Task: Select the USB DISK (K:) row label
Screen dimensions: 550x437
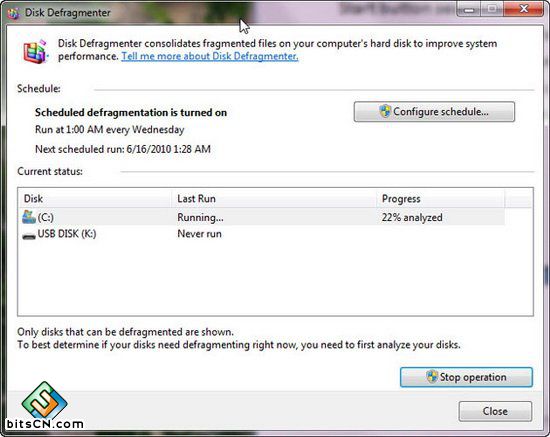Action: pos(67,234)
